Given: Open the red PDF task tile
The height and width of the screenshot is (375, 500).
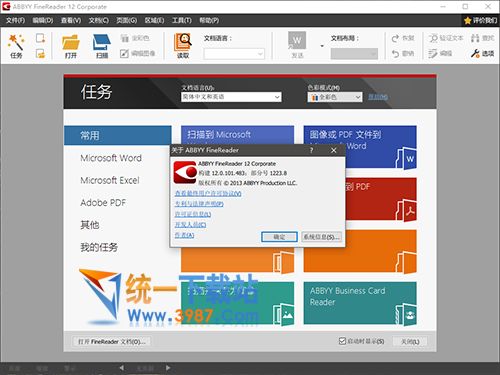Looking at the screenshot, I should (x=381, y=199).
